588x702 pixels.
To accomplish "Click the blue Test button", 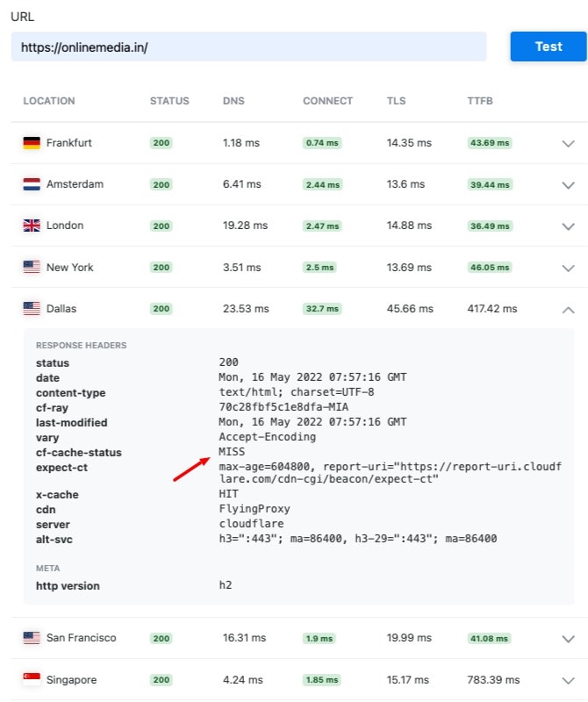I will pyautogui.click(x=549, y=47).
